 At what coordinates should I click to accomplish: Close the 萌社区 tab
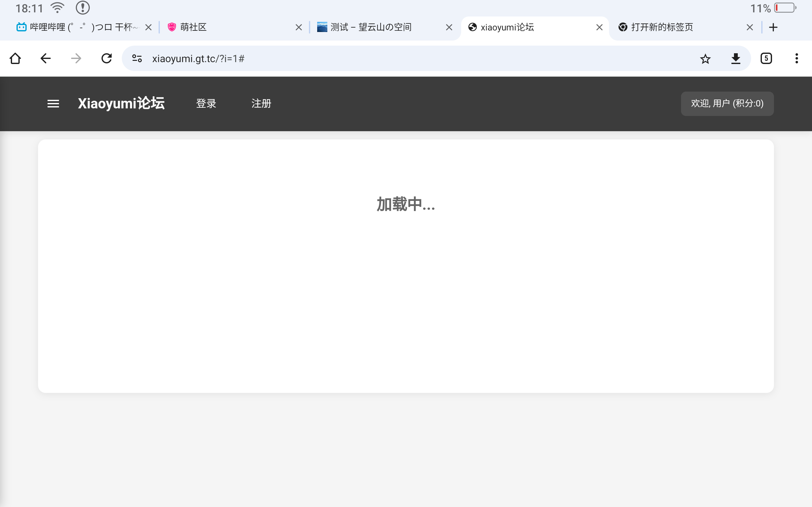pos(298,28)
